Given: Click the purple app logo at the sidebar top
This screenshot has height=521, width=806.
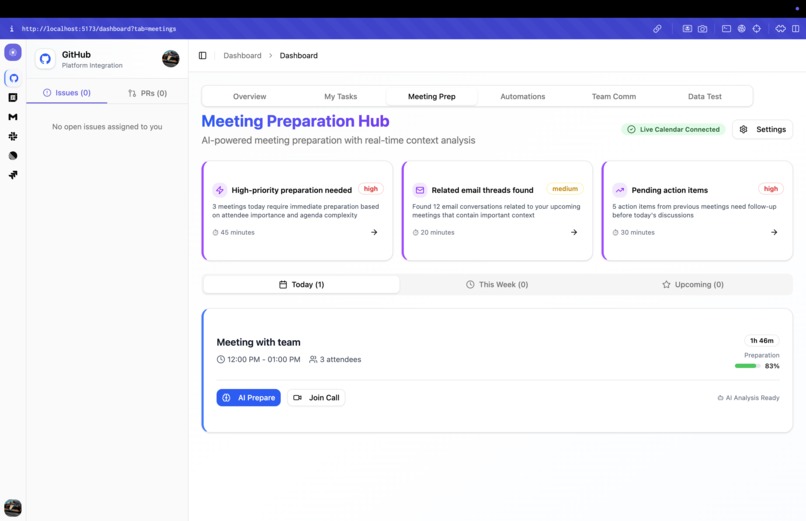Looking at the screenshot, I should coord(13,52).
